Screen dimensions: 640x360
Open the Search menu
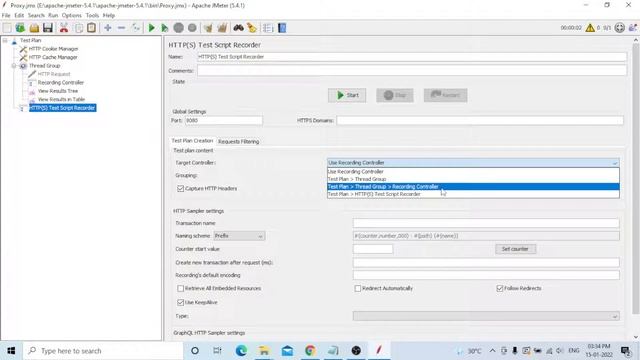36,16
